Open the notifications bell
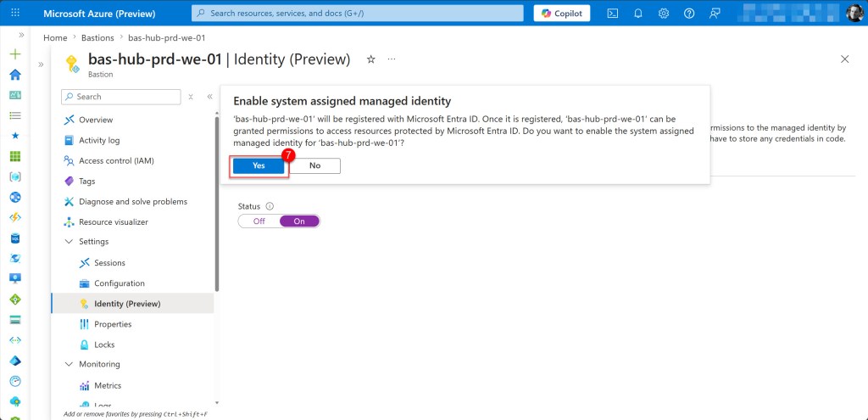Viewport: 868px width, 420px height. click(x=638, y=14)
